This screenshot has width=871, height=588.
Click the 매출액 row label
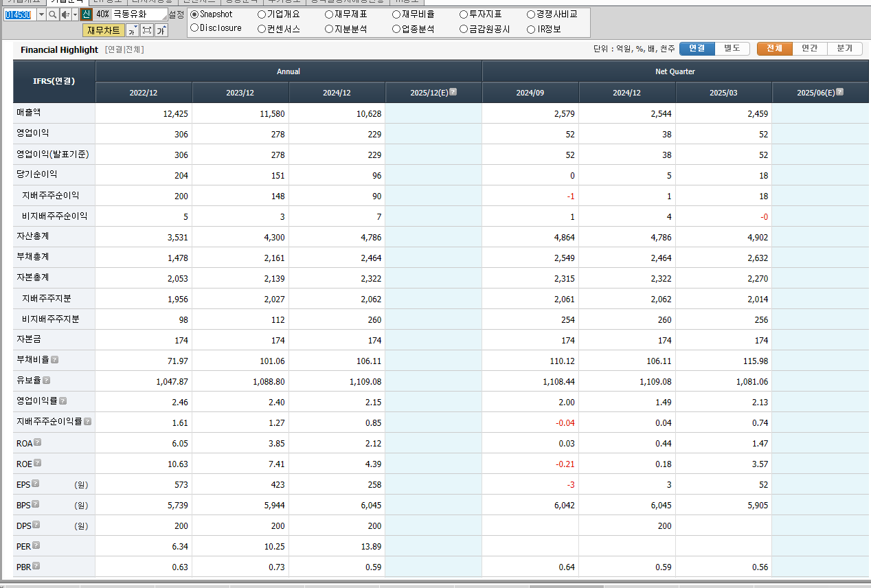click(29, 113)
